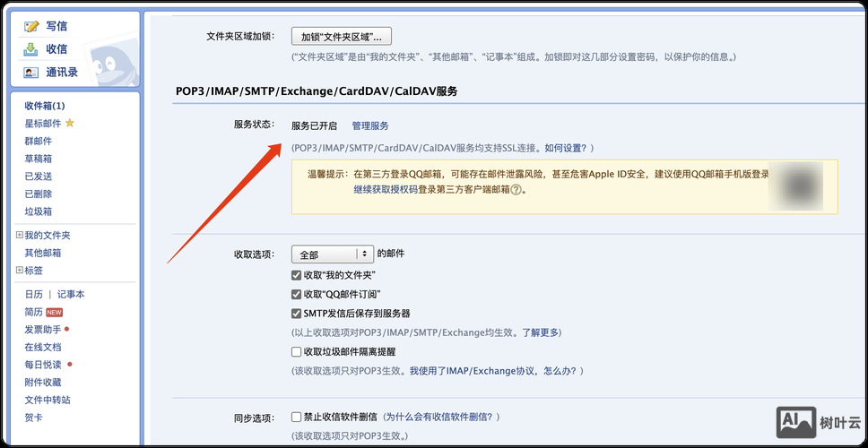Click the 同步选项 label
This screenshot has height=448, width=868.
pos(255,418)
